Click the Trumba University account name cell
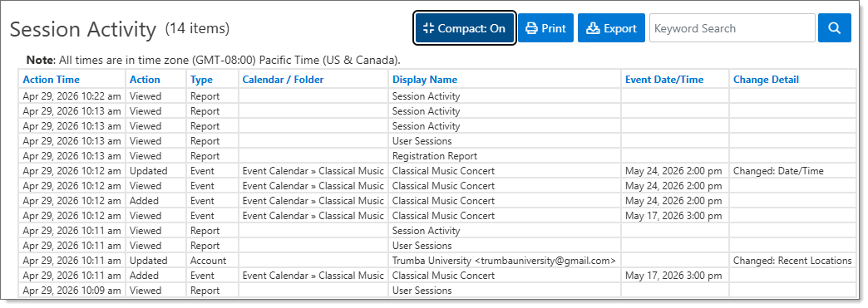868x308 pixels. pyautogui.click(x=504, y=261)
